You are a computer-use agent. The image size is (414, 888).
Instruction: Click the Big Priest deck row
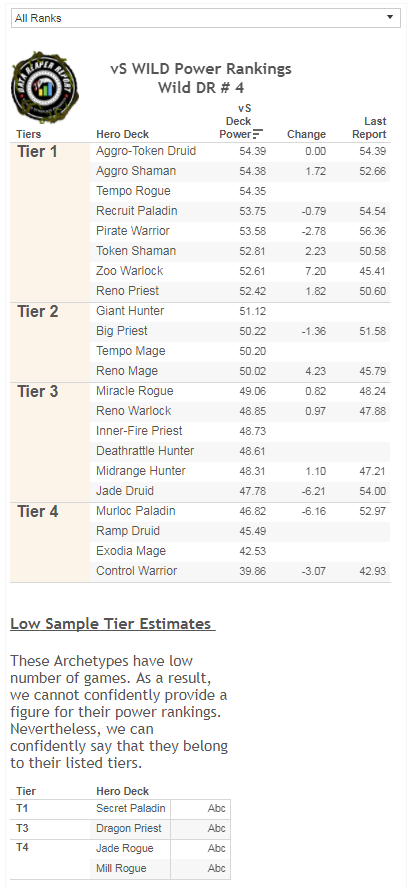coord(240,331)
